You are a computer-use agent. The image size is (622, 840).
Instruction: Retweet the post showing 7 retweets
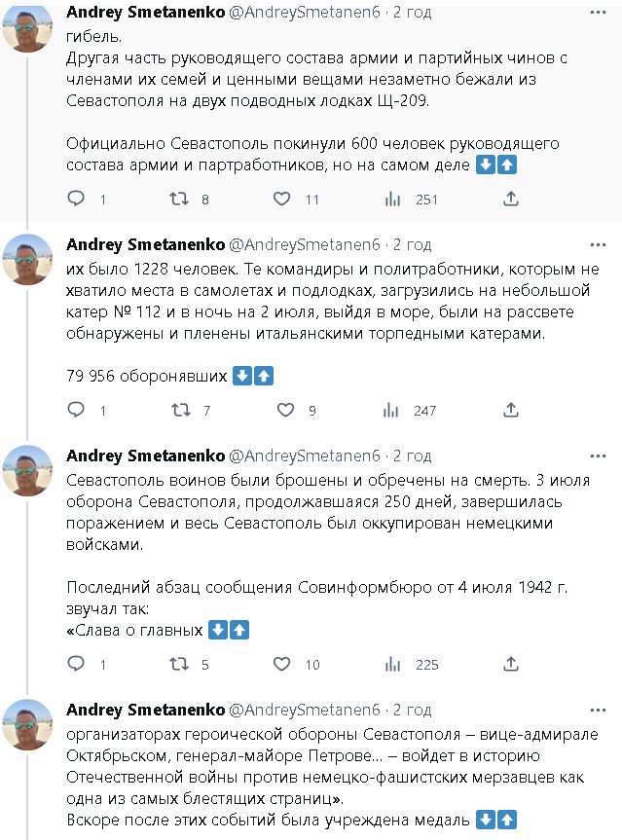click(179, 411)
